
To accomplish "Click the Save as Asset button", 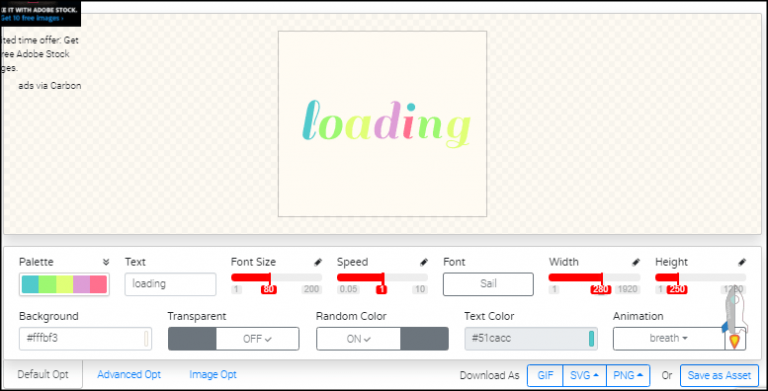I will click(x=719, y=376).
